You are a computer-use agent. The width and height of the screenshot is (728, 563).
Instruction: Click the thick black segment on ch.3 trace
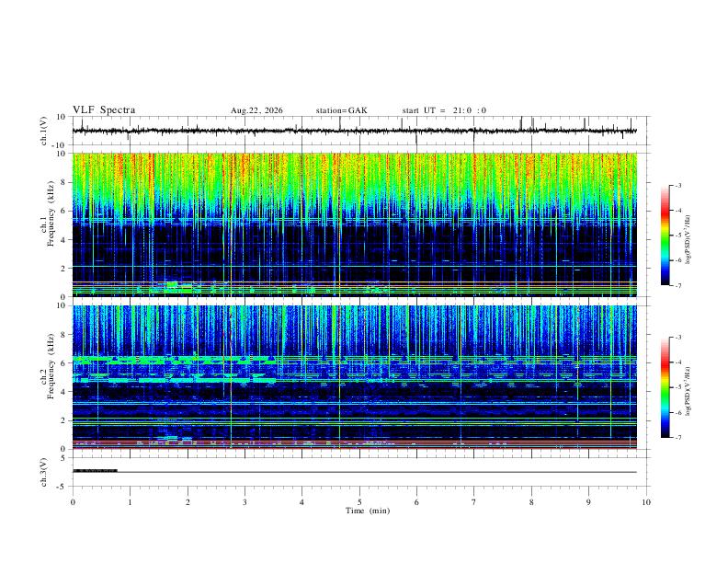[x=96, y=471]
